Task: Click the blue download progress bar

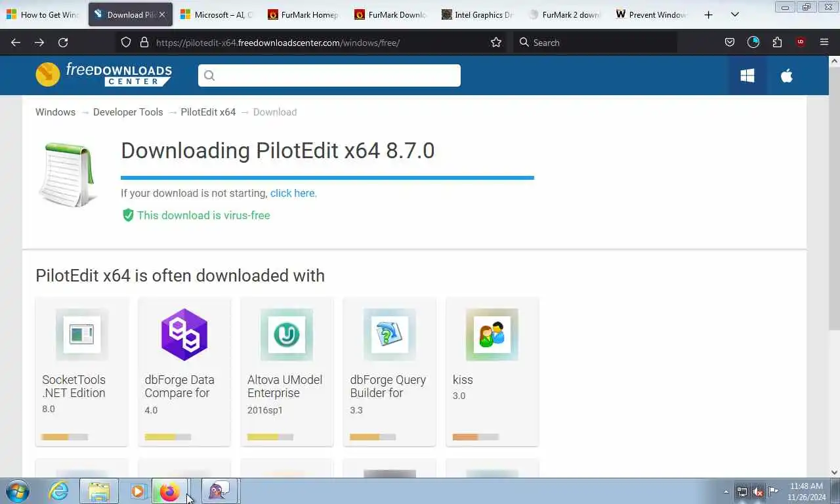Action: click(327, 177)
